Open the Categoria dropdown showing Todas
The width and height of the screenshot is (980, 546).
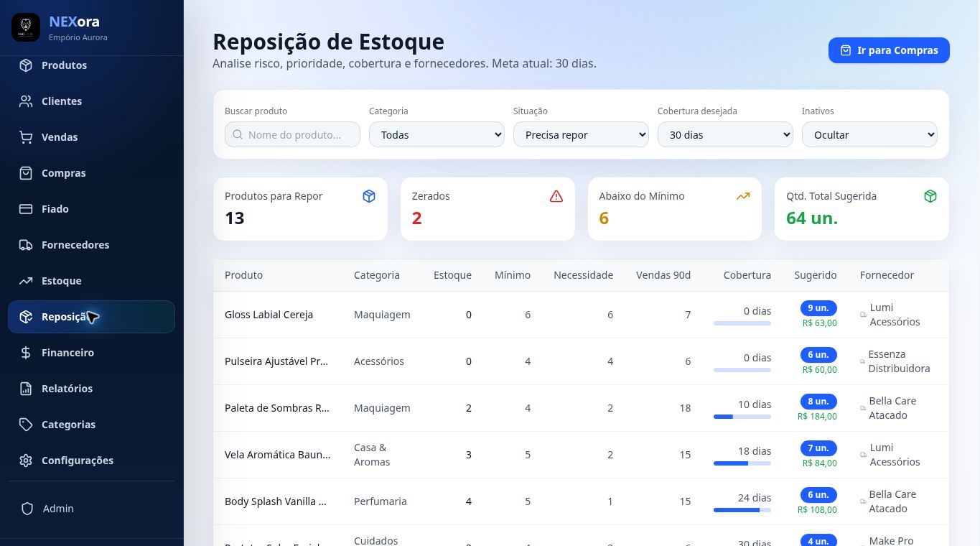point(437,134)
